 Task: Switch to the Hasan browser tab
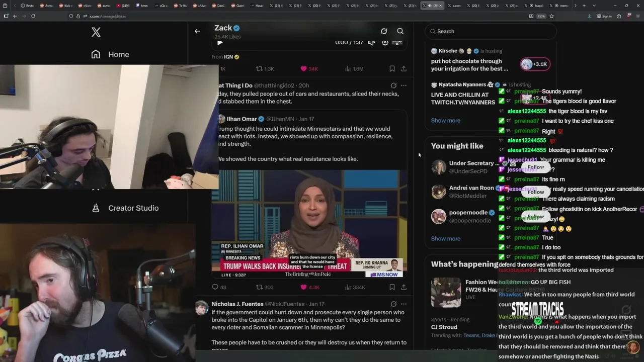[257, 6]
